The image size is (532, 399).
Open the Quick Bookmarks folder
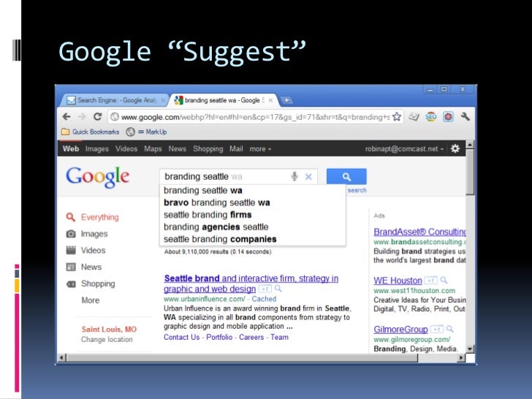pos(91,132)
